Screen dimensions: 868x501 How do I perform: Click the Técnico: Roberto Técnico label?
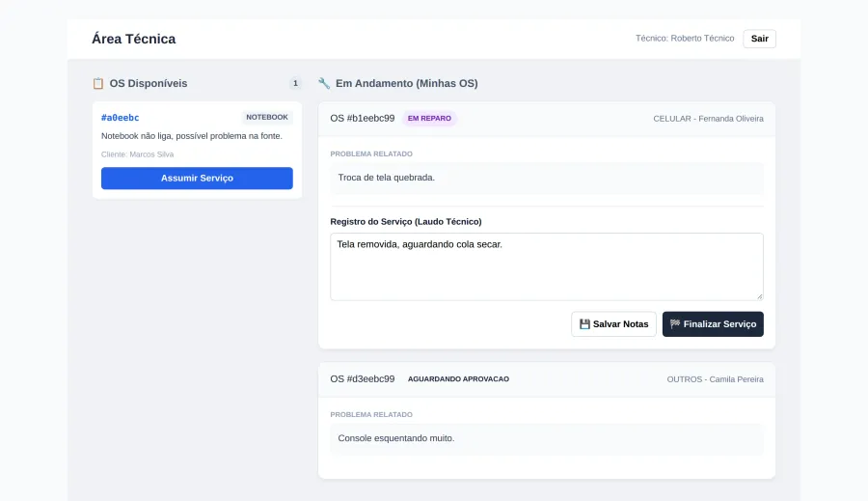685,39
